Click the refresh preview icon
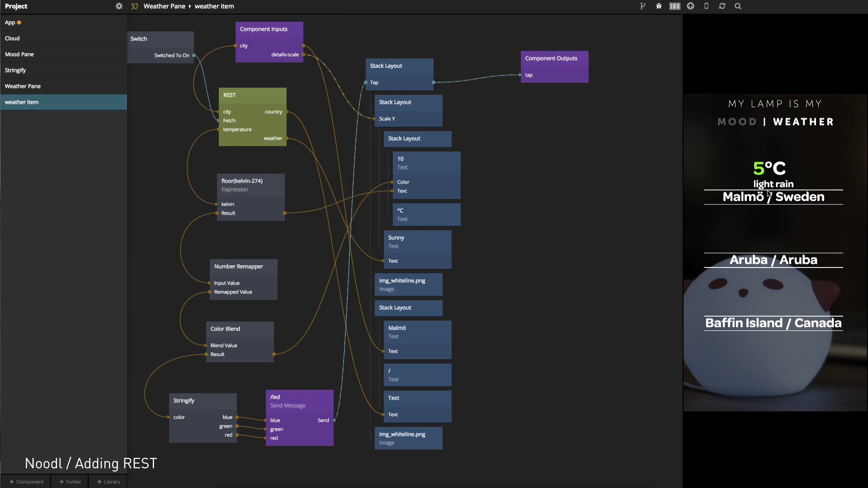Viewport: 868px width, 488px height. click(x=722, y=6)
